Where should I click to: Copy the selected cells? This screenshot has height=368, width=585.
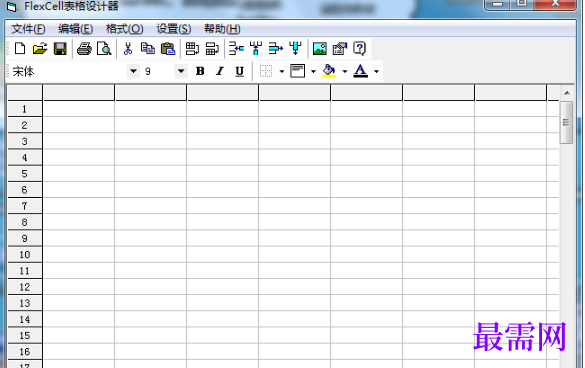point(148,49)
